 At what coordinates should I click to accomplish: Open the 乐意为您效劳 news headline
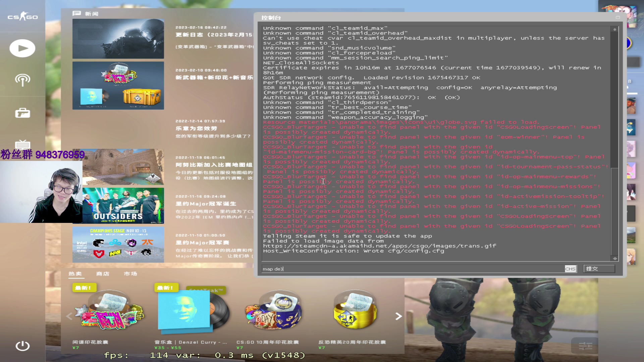pyautogui.click(x=196, y=128)
